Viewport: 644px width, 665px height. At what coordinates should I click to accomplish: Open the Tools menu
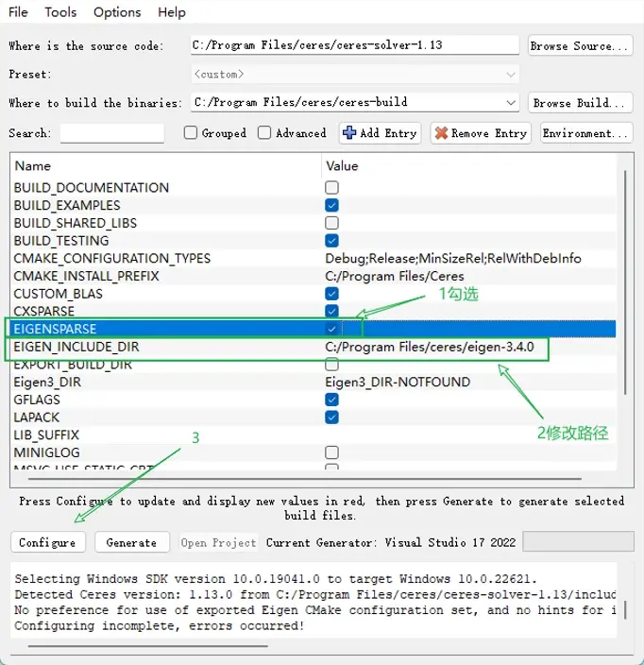(x=60, y=12)
